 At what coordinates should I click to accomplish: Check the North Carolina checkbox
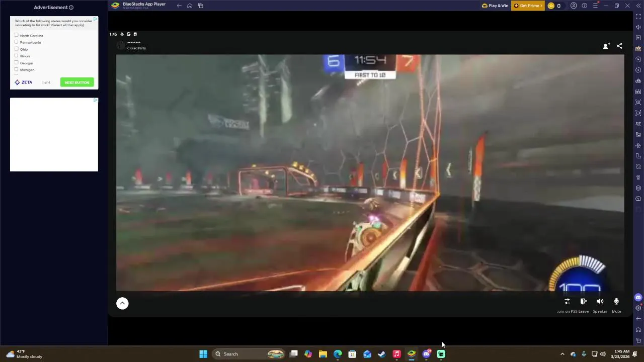pyautogui.click(x=17, y=35)
